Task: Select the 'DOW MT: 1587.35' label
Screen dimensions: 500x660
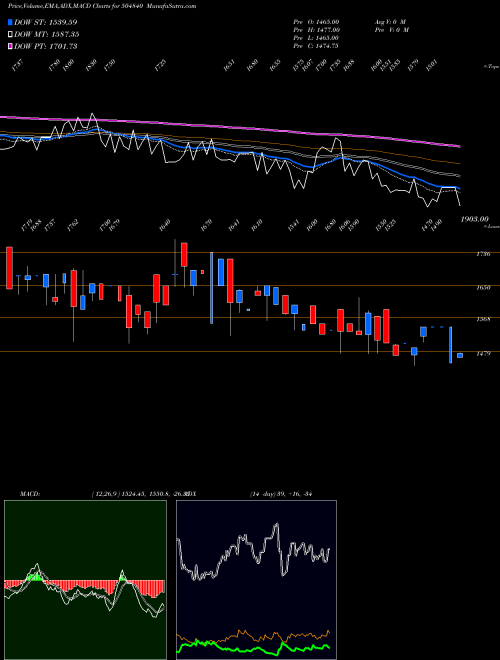Action: (x=47, y=34)
